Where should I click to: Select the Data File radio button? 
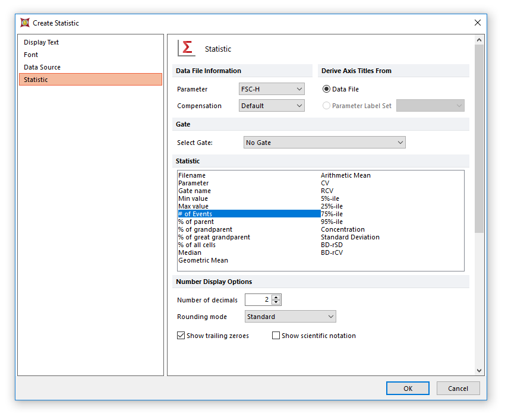(x=326, y=89)
